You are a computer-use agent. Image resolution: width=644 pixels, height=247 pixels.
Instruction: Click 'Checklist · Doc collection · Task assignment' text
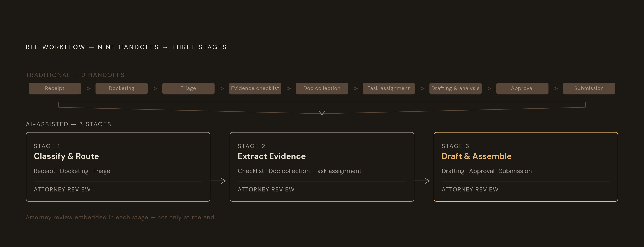(299, 171)
